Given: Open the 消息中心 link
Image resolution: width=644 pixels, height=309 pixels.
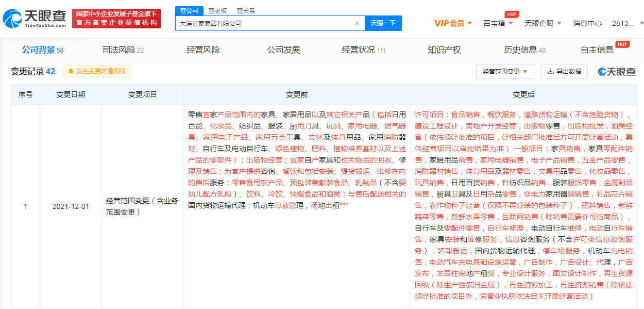Looking at the screenshot, I should 587,23.
